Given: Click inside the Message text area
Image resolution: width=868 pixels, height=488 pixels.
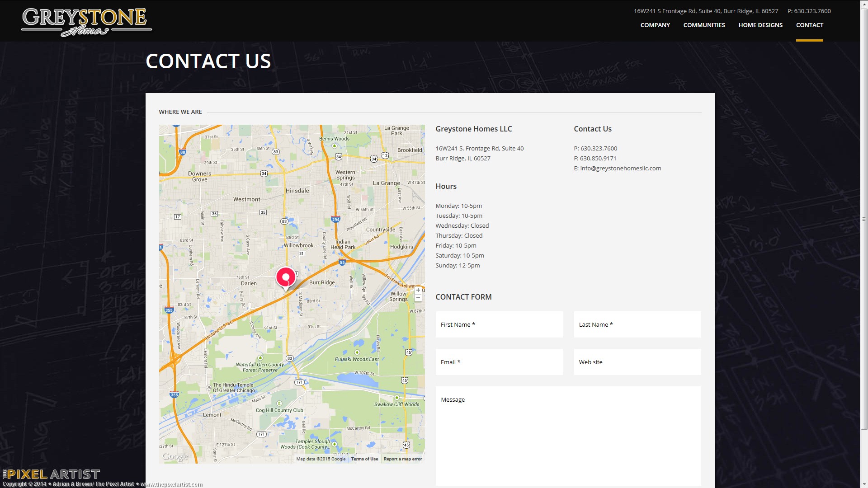Looking at the screenshot, I should (x=568, y=436).
